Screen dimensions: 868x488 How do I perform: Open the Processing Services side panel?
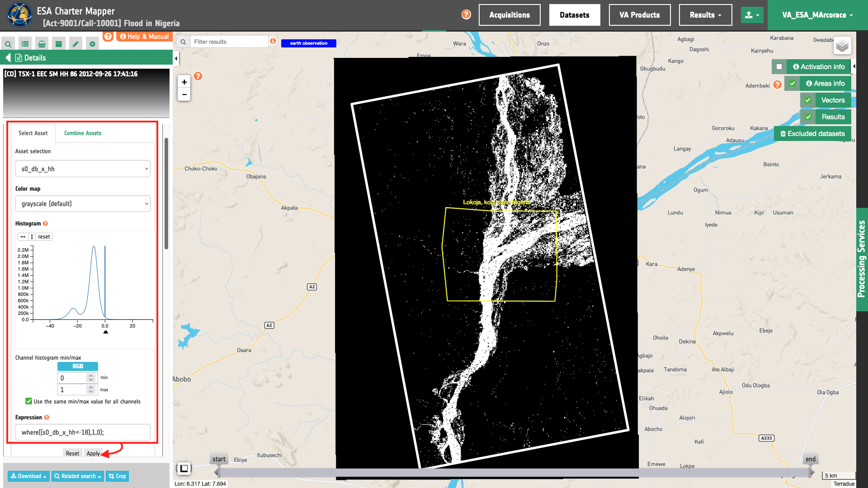[862, 259]
